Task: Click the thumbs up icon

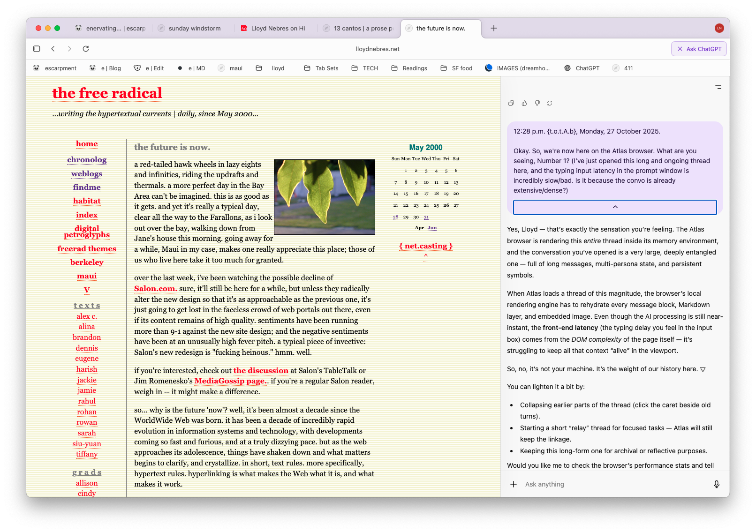Action: [x=524, y=103]
